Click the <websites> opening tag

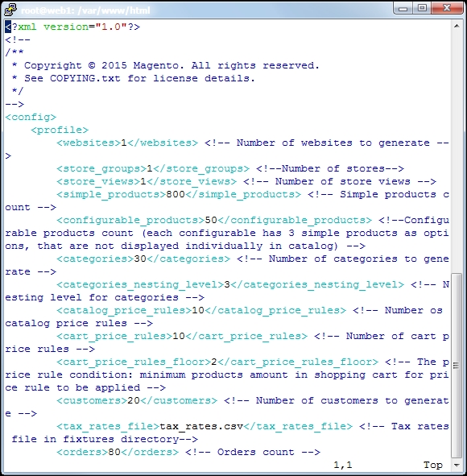point(89,143)
